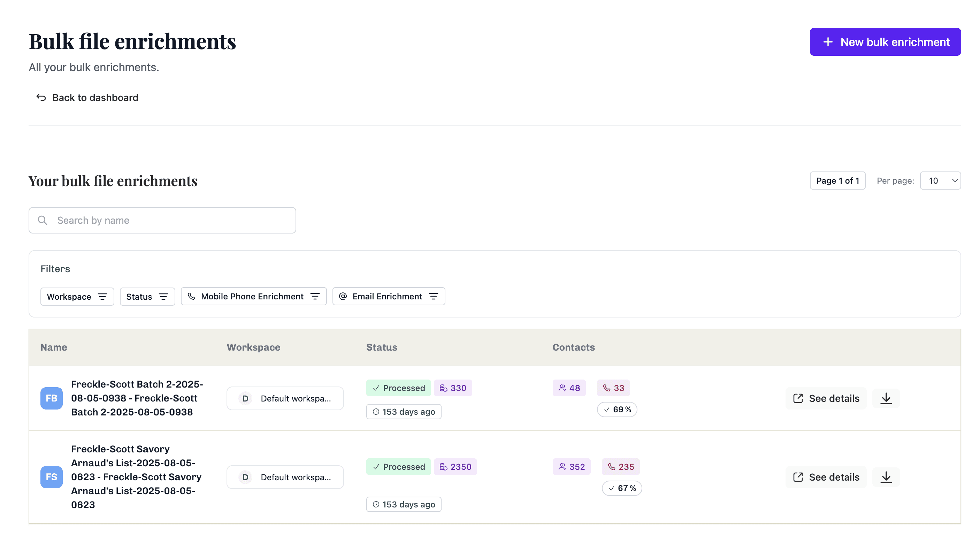Click the download icon for Freckle-Scott Batch 2
The image size is (980, 543).
click(x=886, y=398)
